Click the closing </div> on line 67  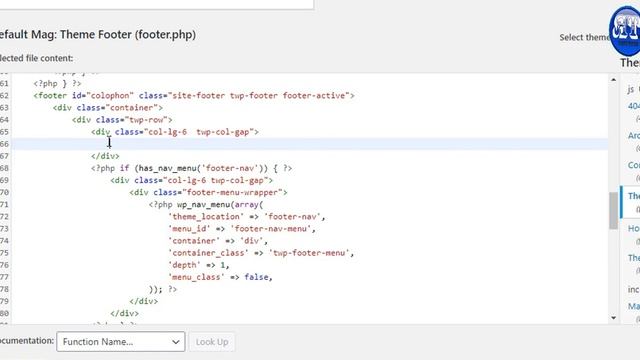point(105,156)
